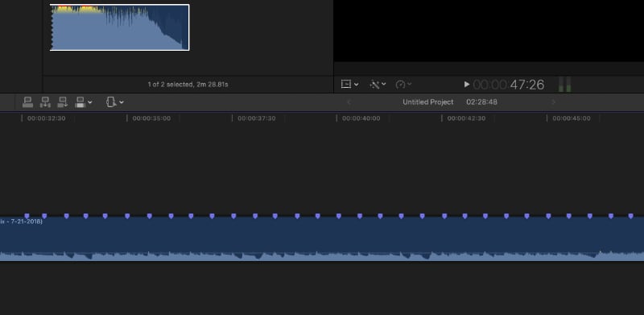Select the marker beneath the 00:00:45:00 ruler tick

click(548, 216)
